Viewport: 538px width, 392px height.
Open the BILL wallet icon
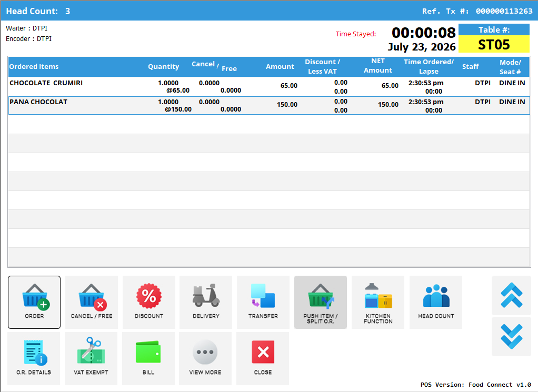tap(148, 358)
